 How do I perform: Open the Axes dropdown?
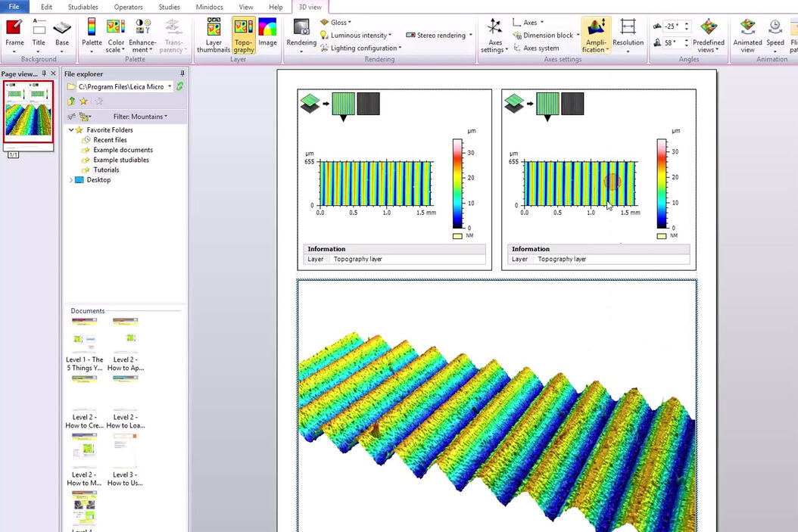pyautogui.click(x=528, y=23)
